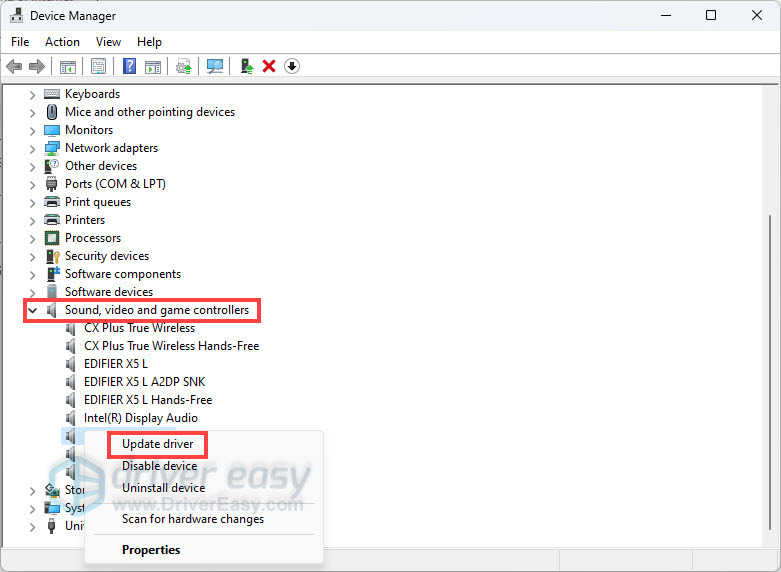The width and height of the screenshot is (781, 572).
Task: Click the blue Help question mark icon
Action: [x=129, y=66]
